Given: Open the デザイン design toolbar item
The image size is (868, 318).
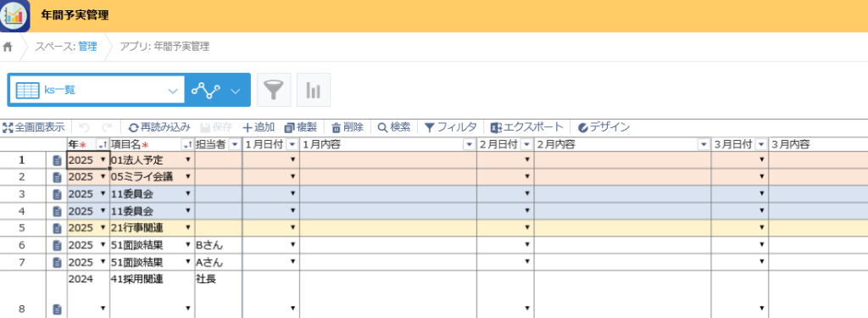Looking at the screenshot, I should click(604, 127).
